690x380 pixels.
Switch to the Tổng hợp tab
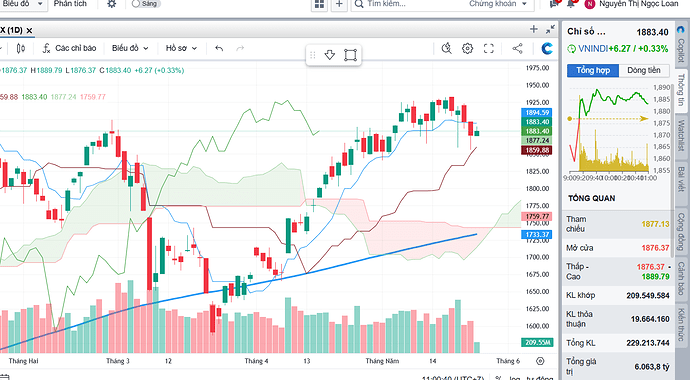click(593, 70)
